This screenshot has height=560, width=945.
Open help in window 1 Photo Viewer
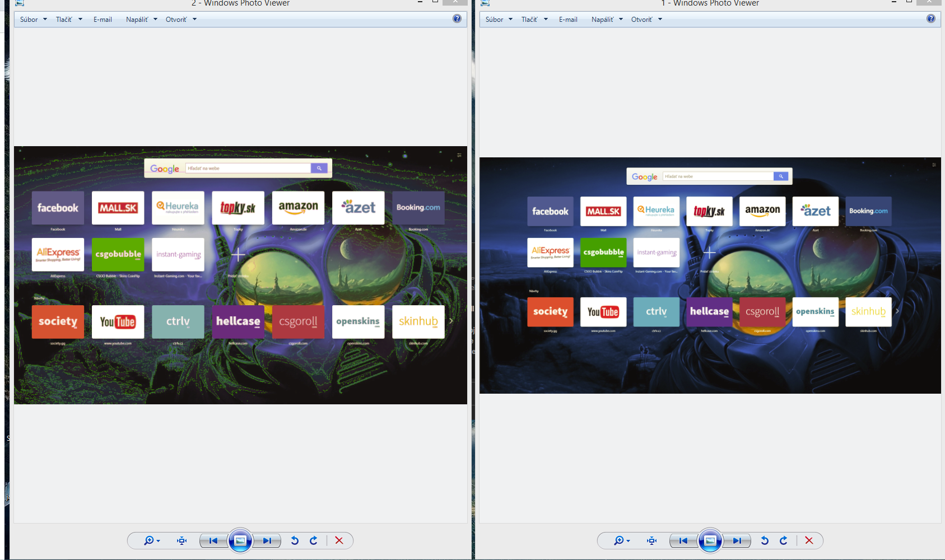(x=931, y=19)
